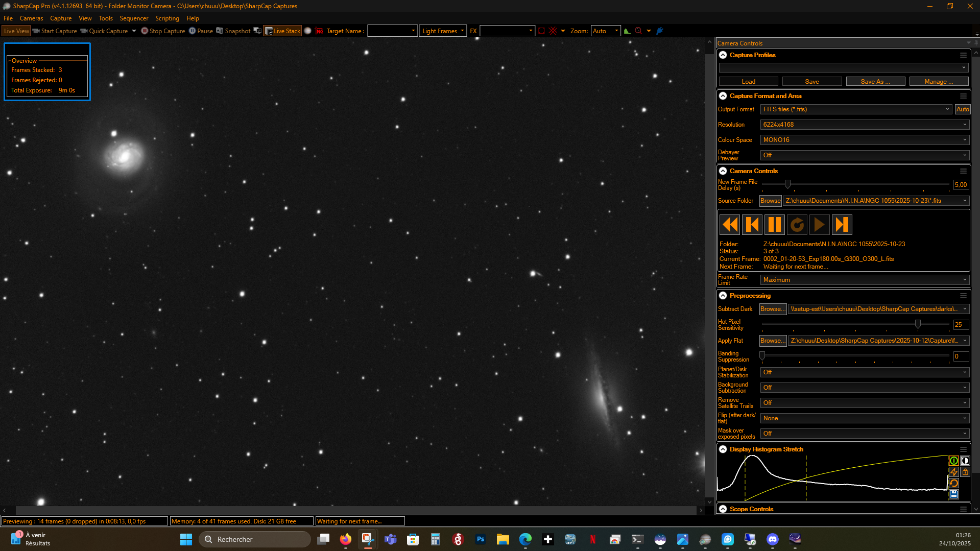Reset the histogram stretch with circular arrow

pos(953,483)
